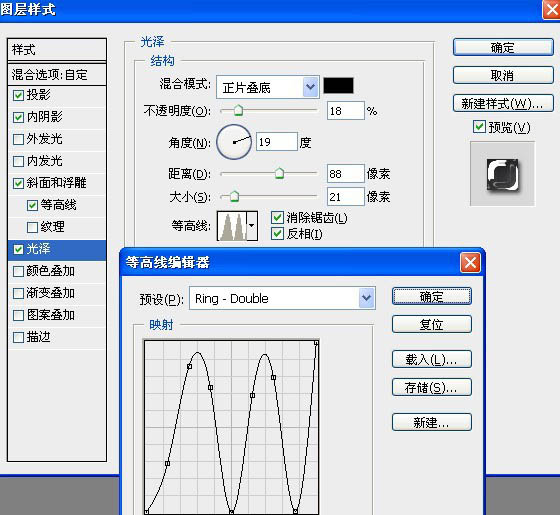Viewport: 560px width, 515px height.
Task: Click the 新建... button in contour editor
Action: (x=431, y=422)
